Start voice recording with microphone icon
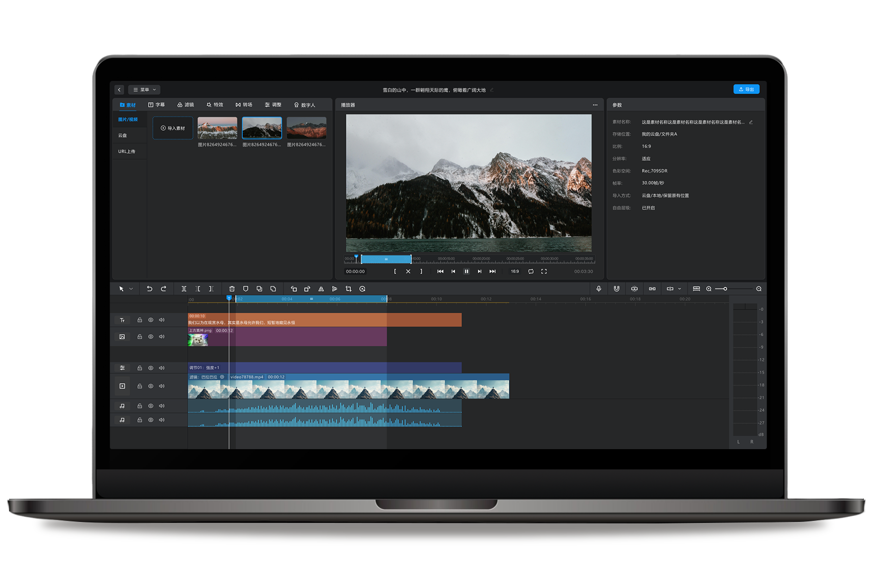 [599, 289]
